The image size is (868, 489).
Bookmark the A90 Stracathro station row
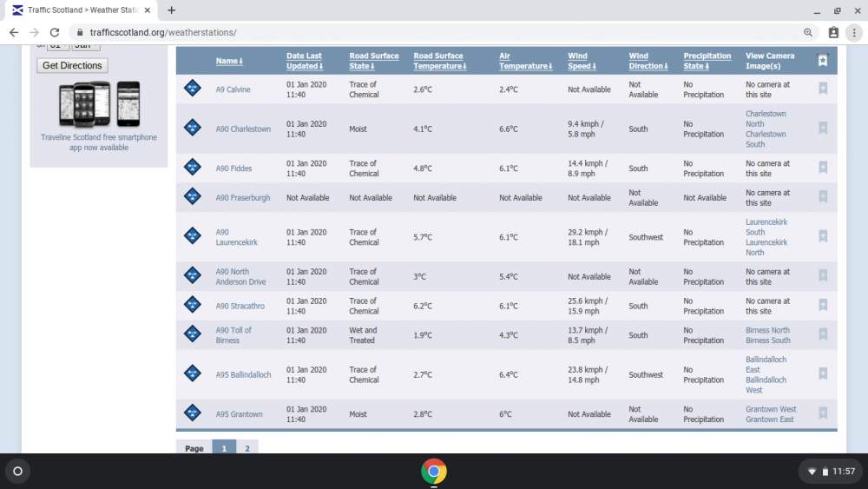click(x=823, y=304)
